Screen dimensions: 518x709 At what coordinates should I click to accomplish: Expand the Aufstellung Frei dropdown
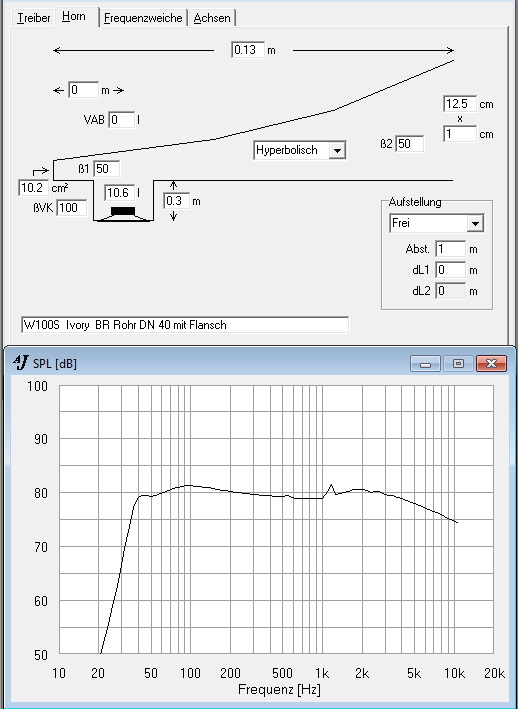[x=475, y=223]
